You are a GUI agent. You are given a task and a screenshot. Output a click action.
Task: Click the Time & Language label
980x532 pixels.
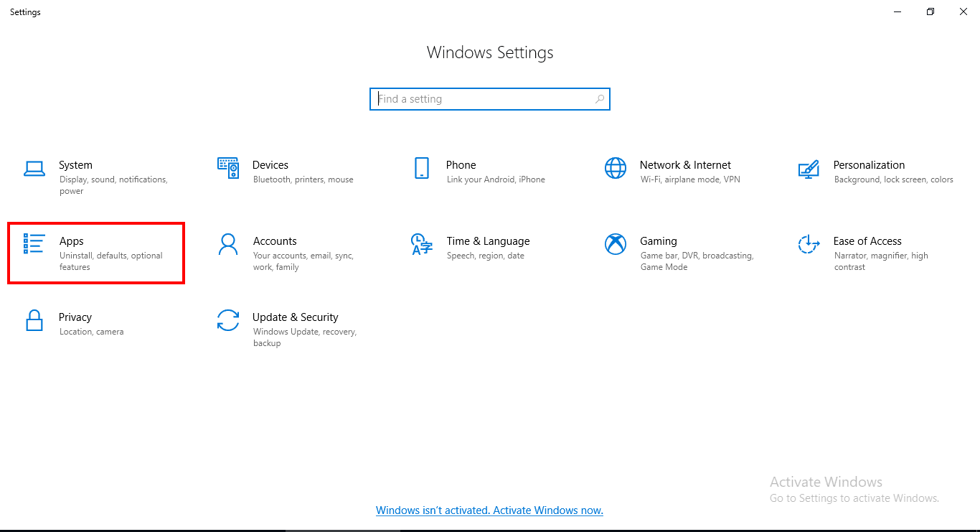pos(488,242)
